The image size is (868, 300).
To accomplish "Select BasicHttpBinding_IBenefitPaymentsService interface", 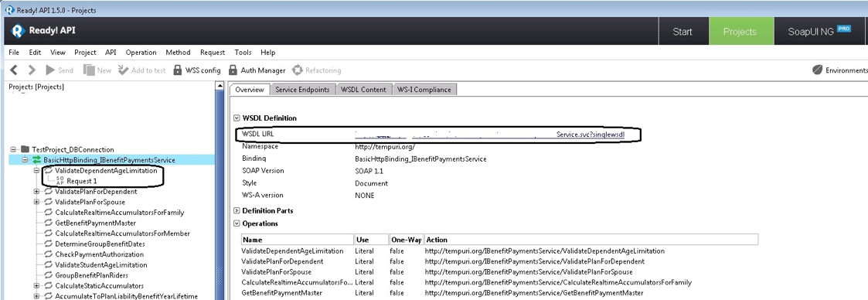I will pyautogui.click(x=109, y=160).
